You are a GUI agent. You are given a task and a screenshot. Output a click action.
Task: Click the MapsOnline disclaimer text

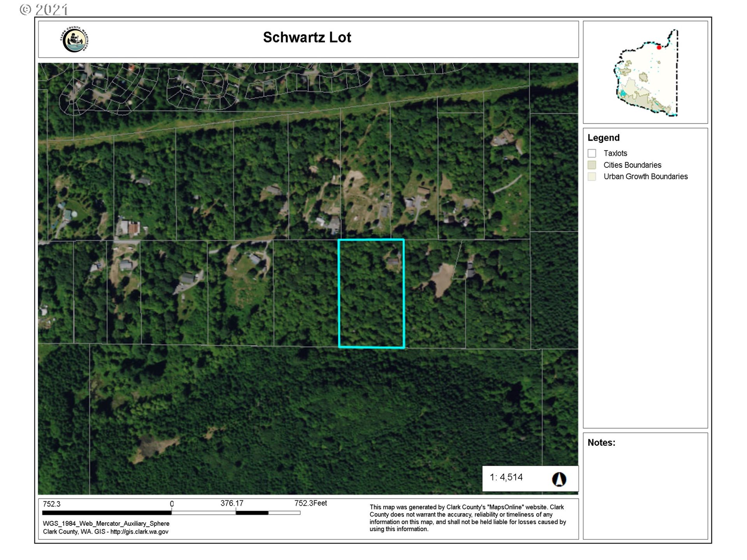pos(467,518)
